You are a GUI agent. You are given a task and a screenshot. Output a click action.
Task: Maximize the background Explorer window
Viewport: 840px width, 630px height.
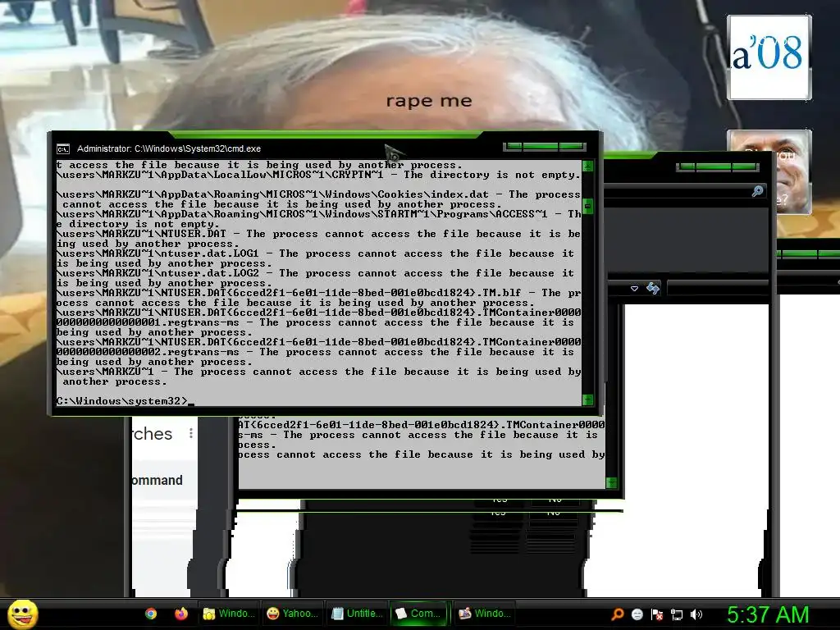pyautogui.click(x=713, y=167)
